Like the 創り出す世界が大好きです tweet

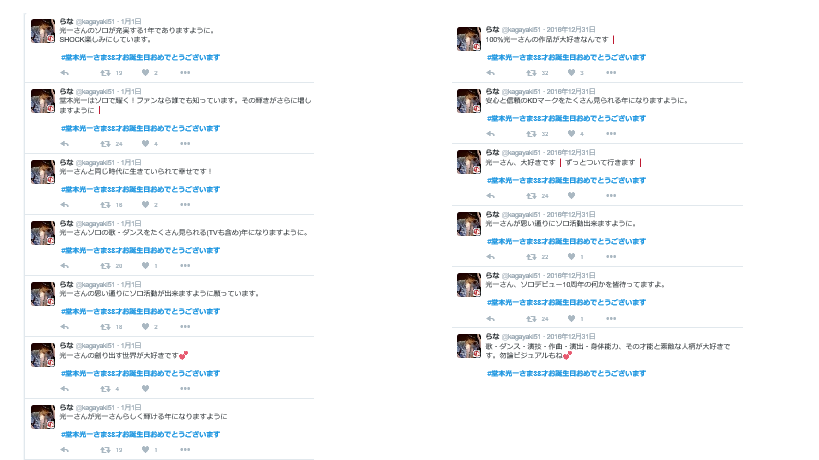145,388
